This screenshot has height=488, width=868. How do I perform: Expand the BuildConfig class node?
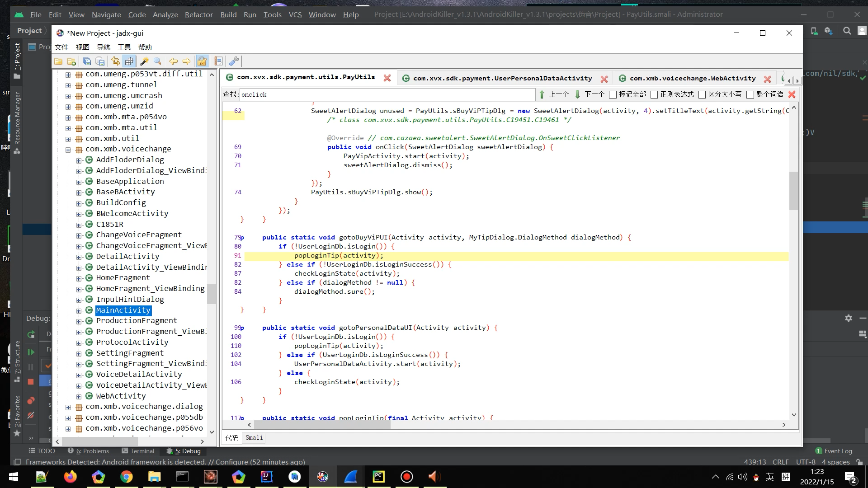pos(79,203)
